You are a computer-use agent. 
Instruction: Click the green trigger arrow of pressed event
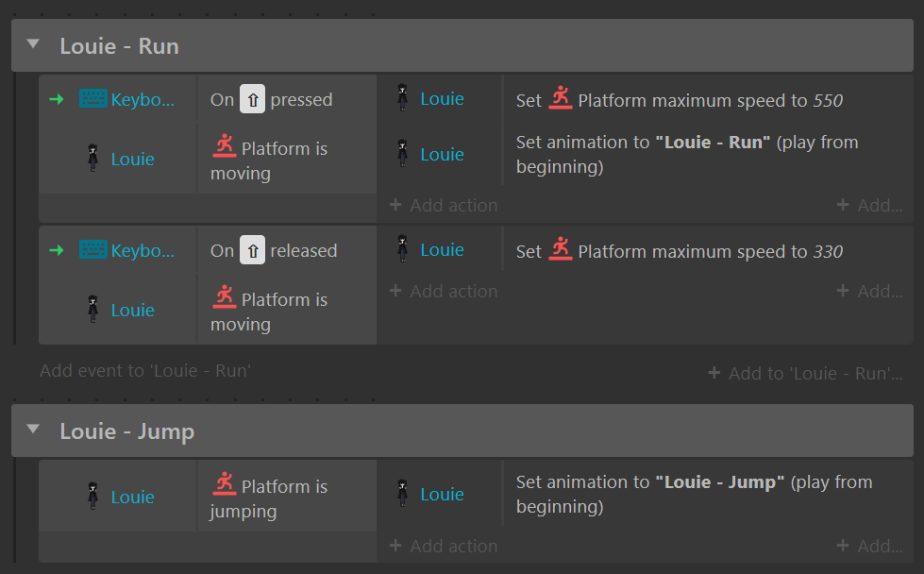57,99
